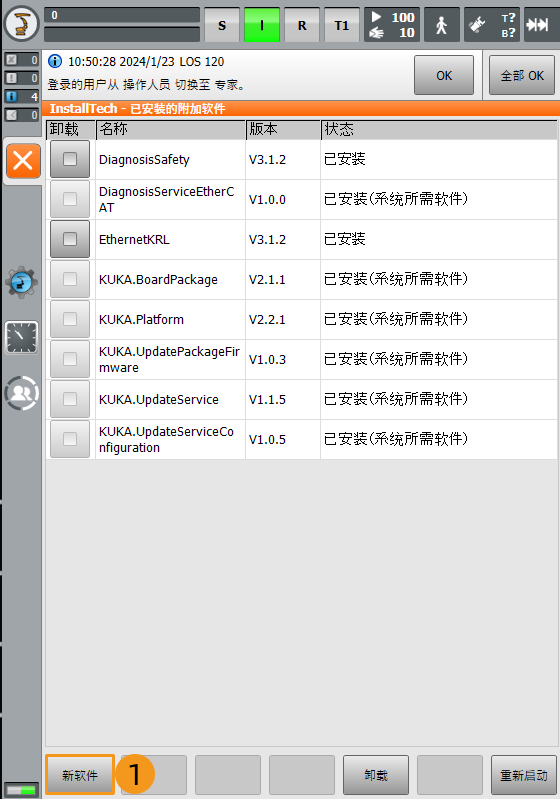
Task: Open the tool/base T? B? selection
Action: tap(492, 25)
